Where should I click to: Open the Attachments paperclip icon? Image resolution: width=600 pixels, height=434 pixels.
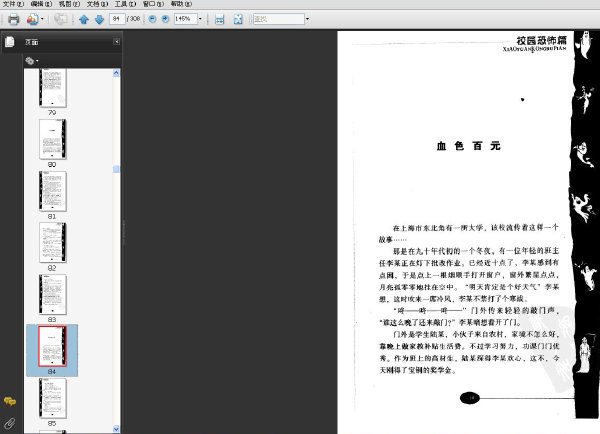click(x=10, y=423)
